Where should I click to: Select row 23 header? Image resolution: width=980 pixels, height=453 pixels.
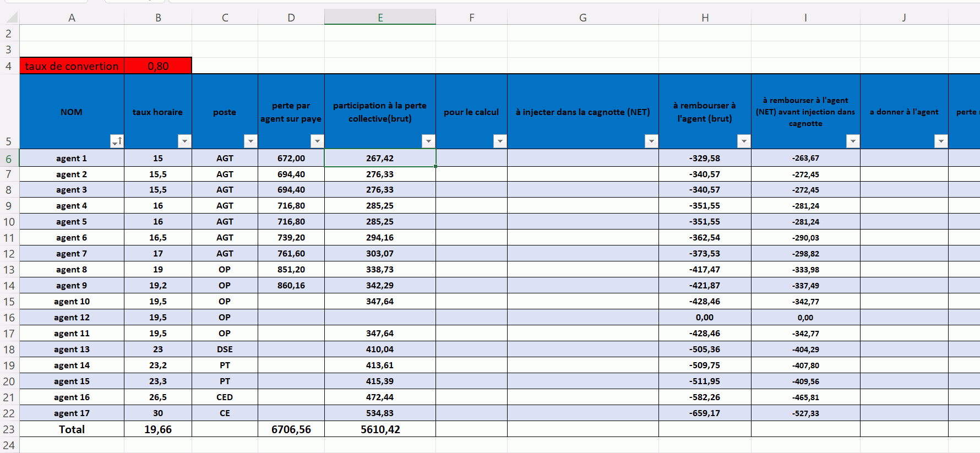pyautogui.click(x=9, y=429)
